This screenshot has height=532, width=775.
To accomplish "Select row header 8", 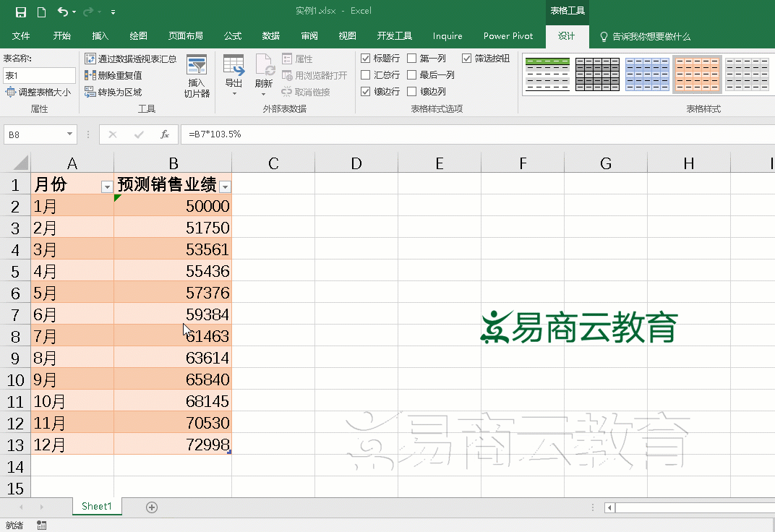I will pyautogui.click(x=15, y=336).
